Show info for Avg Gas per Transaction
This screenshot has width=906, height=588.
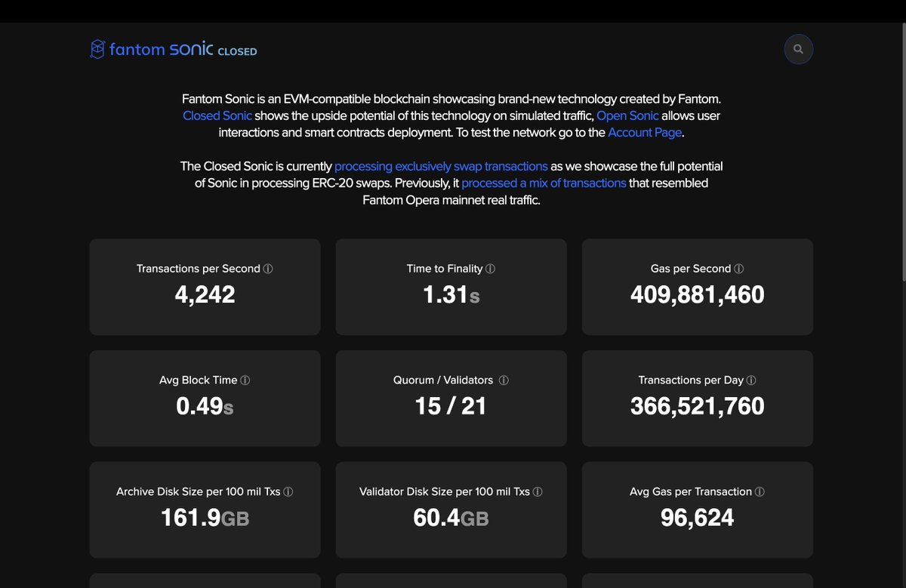[x=760, y=492]
